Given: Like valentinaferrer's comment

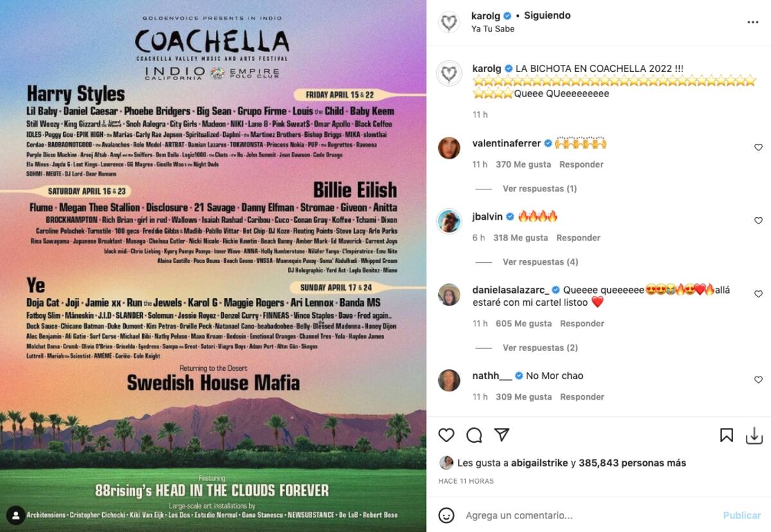Looking at the screenshot, I should (x=758, y=148).
